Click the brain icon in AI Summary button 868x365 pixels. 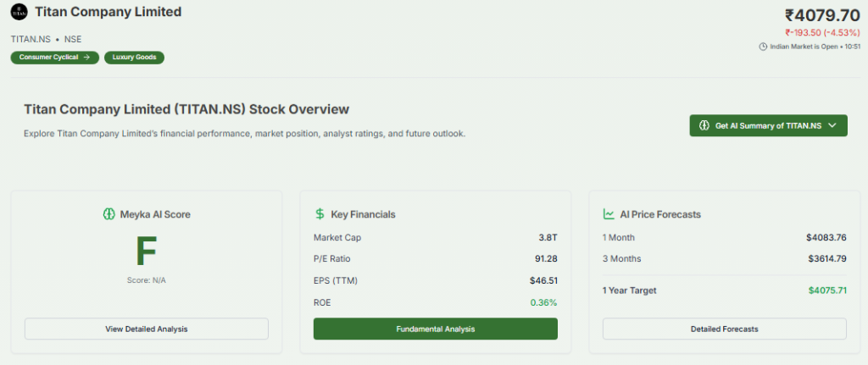click(704, 125)
